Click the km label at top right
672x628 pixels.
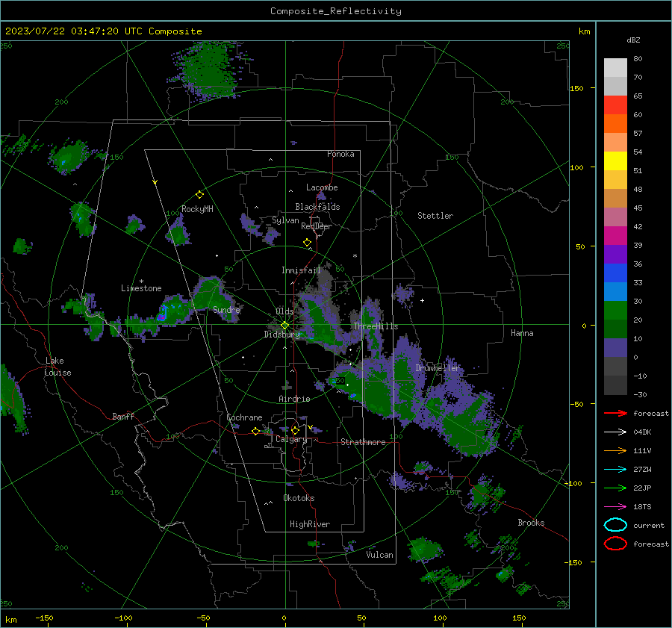584,31
